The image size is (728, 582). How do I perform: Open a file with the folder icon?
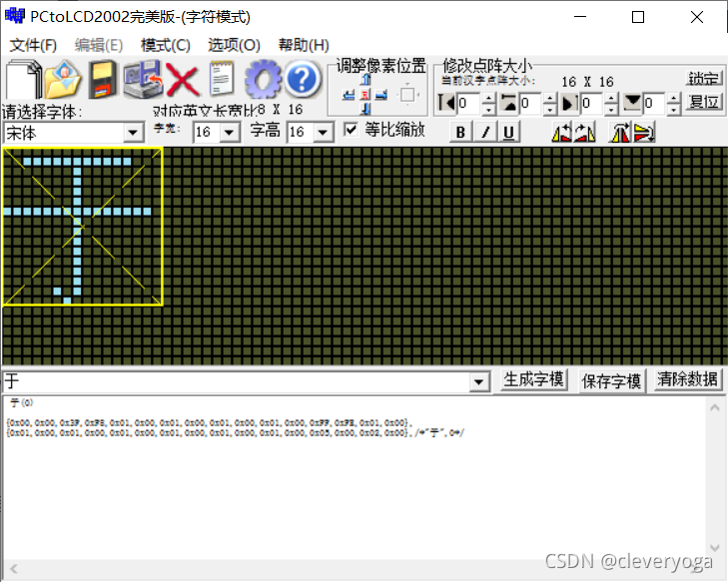tap(63, 79)
